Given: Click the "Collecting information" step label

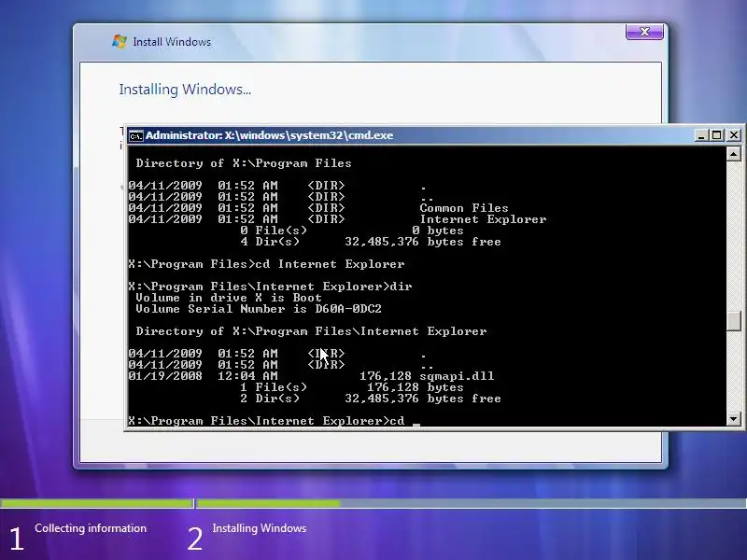Looking at the screenshot, I should 91,528.
